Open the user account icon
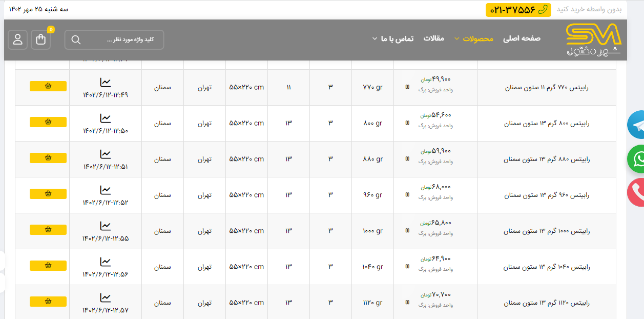 pos(18,40)
